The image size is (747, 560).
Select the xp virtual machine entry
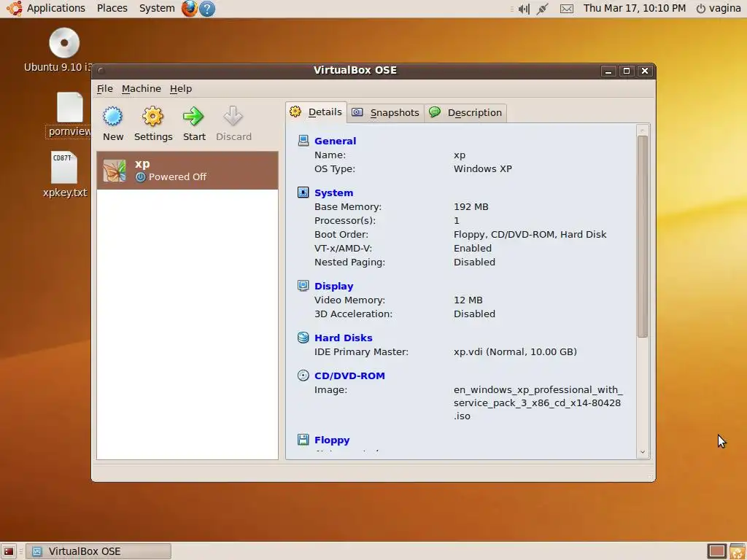[187, 171]
